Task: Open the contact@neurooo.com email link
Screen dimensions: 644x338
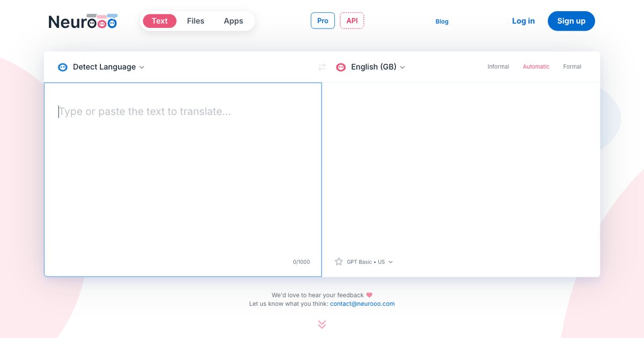Action: [x=362, y=304]
